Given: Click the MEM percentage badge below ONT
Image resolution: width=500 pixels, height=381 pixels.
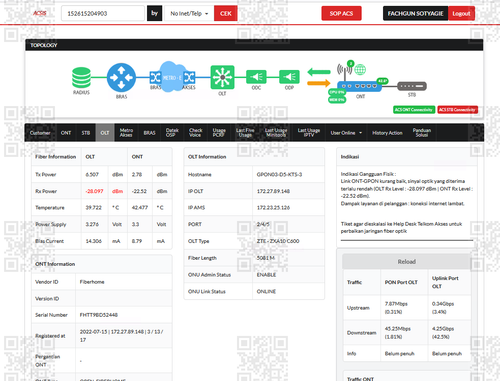Looking at the screenshot, I should point(337,100).
